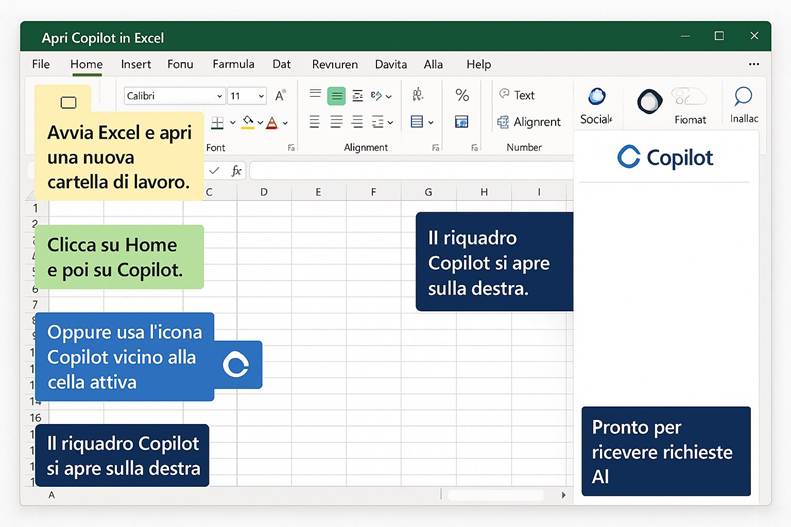The width and height of the screenshot is (791, 527).
Task: Select the sheet tab labeled A
Action: click(51, 495)
